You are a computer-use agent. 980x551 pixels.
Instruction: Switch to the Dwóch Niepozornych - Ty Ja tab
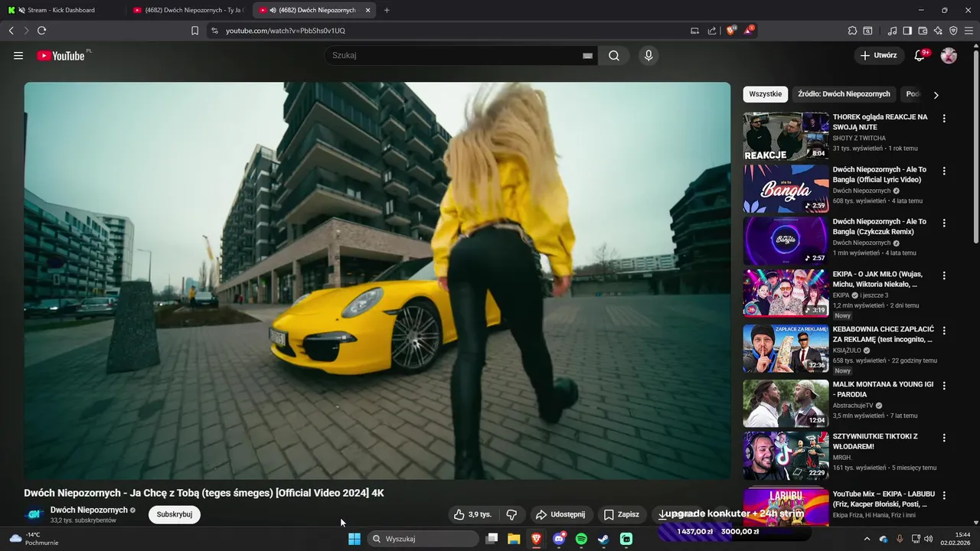(x=188, y=10)
